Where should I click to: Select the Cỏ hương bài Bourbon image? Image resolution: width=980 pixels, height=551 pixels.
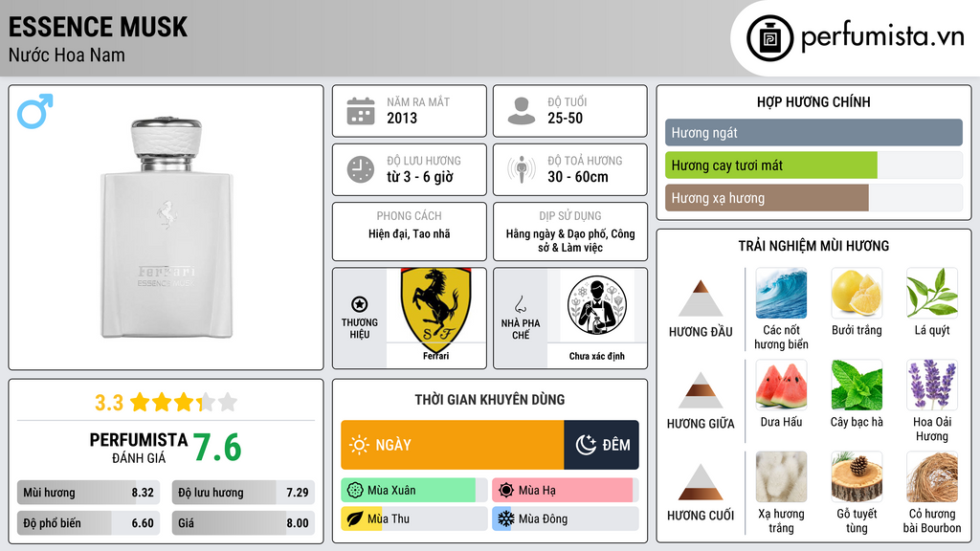[x=932, y=476]
